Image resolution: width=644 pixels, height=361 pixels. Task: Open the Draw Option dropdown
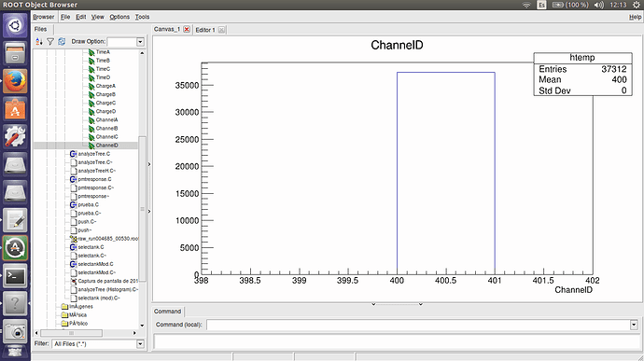140,41
